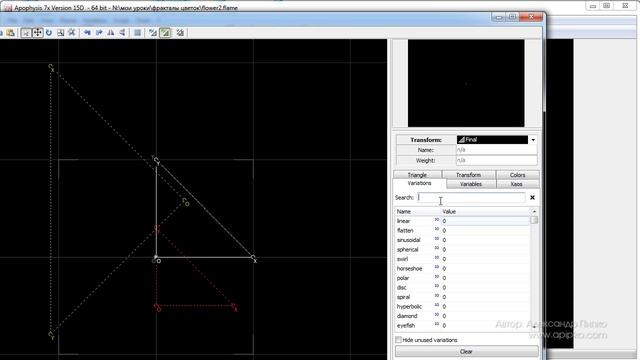The width and height of the screenshot is (640, 360).
Task: Toggle Hide unused variations checkbox
Action: [x=398, y=340]
